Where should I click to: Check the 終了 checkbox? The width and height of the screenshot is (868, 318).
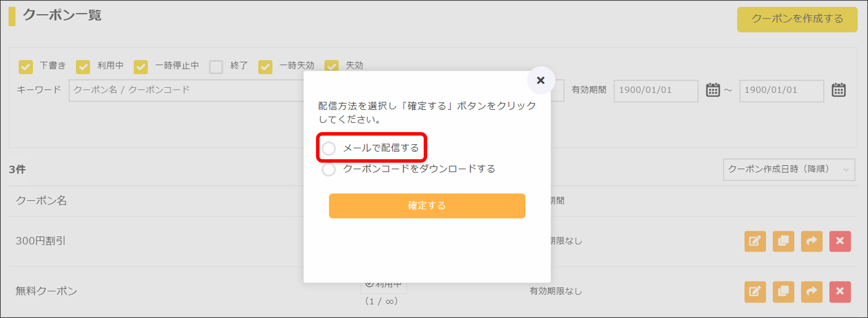[216, 67]
